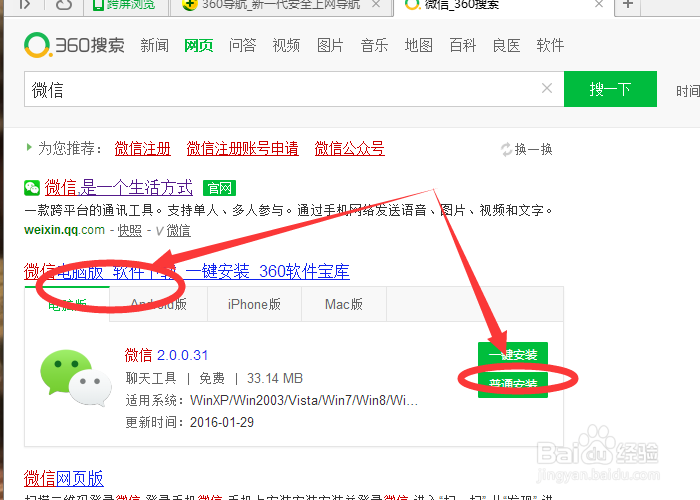The height and width of the screenshot is (500, 700).
Task: Select the 网页 search category
Action: (x=199, y=46)
